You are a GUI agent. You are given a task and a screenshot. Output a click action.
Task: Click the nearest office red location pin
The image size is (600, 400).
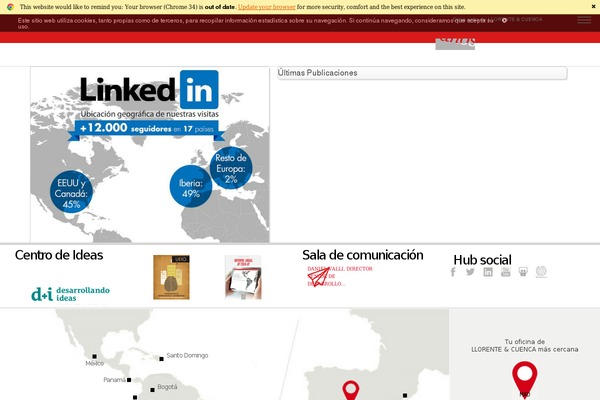pyautogui.click(x=524, y=378)
